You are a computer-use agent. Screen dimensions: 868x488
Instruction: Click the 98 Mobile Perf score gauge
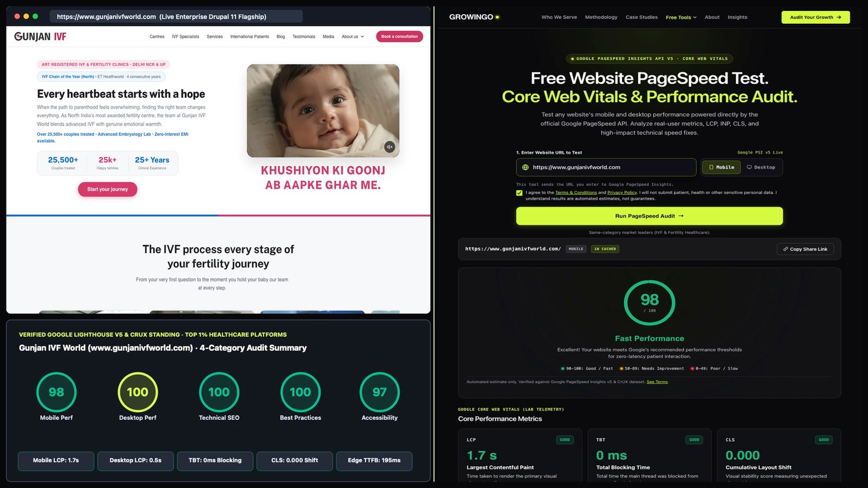[x=56, y=392]
